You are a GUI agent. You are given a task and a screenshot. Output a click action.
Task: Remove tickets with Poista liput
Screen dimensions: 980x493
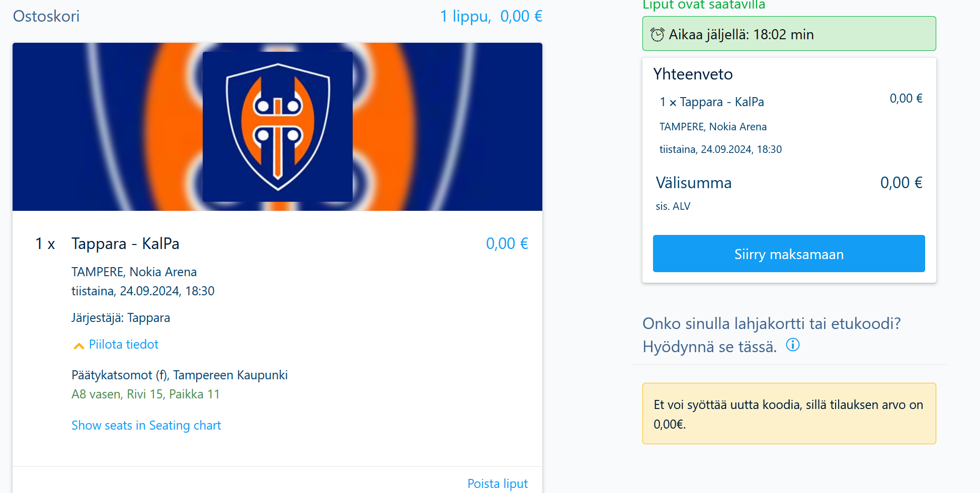(498, 483)
